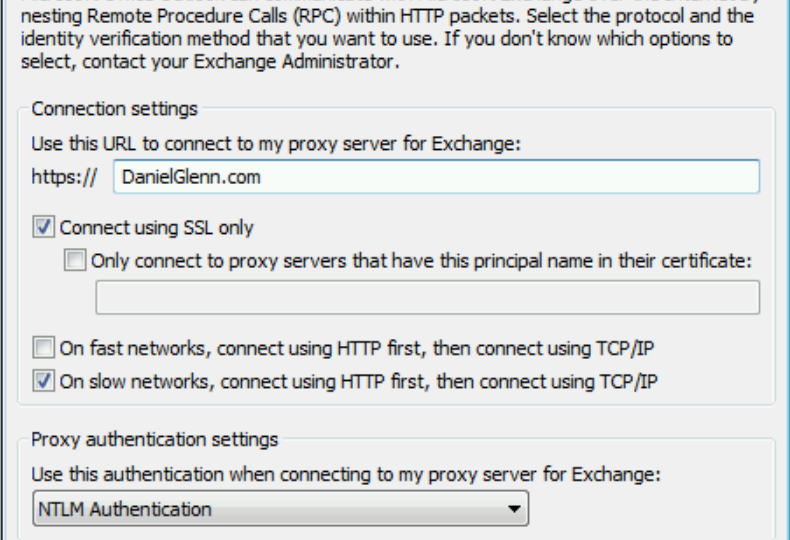Image resolution: width=790 pixels, height=540 pixels.
Task: Enable the principal name certificate checkbox
Action: click(x=76, y=261)
